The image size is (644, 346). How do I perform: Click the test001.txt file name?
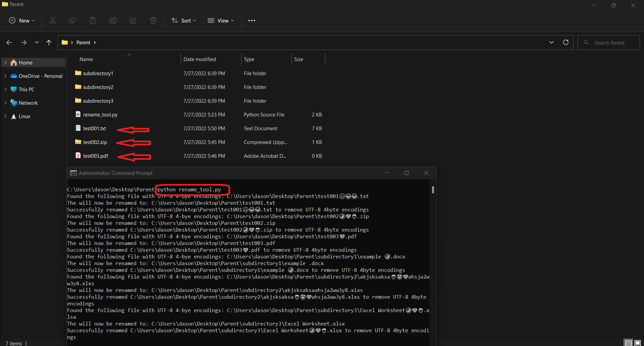coord(95,129)
